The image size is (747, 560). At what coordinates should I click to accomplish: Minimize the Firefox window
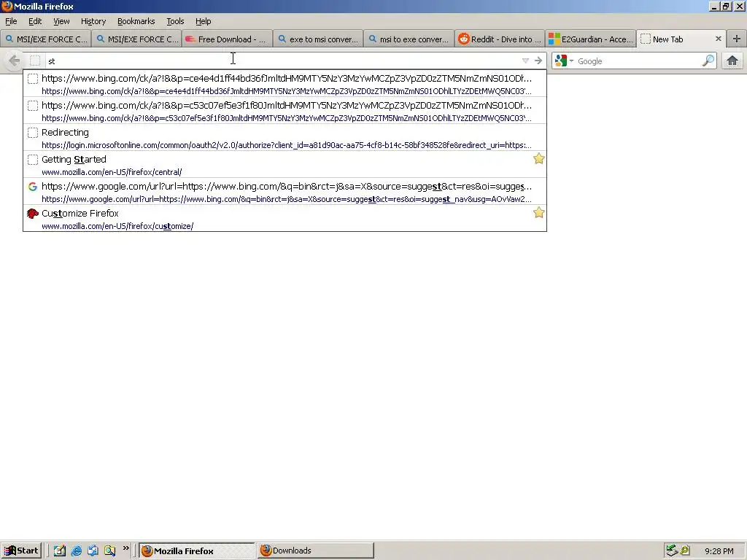coord(714,6)
